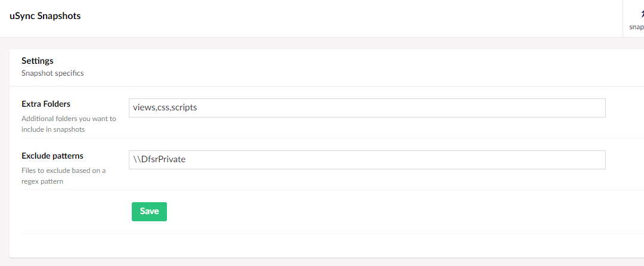Click the Exclude patterns label
Viewport: 644px width, 266px height.
pos(52,156)
